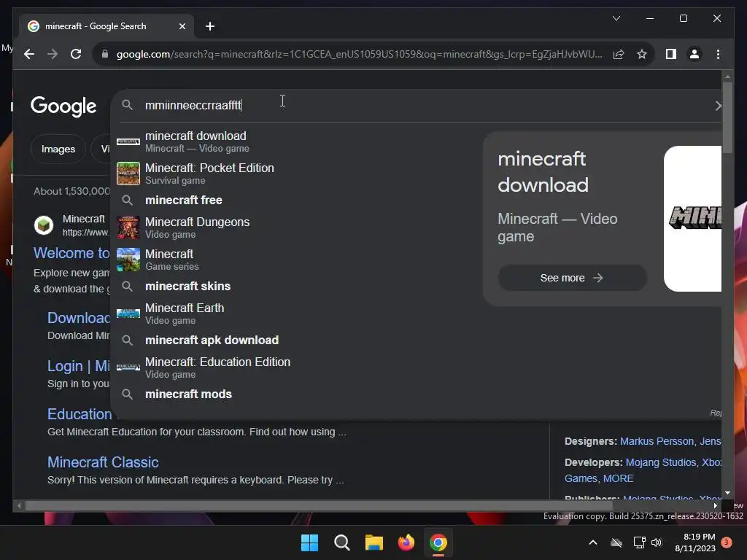Click the network status tray icon
Viewport: 747px width, 560px height.
click(x=639, y=542)
